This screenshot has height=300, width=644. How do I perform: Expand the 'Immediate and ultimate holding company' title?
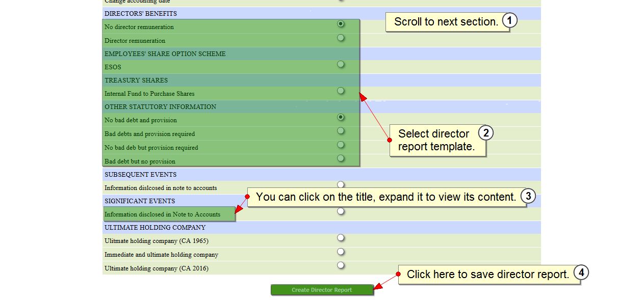[161, 255]
